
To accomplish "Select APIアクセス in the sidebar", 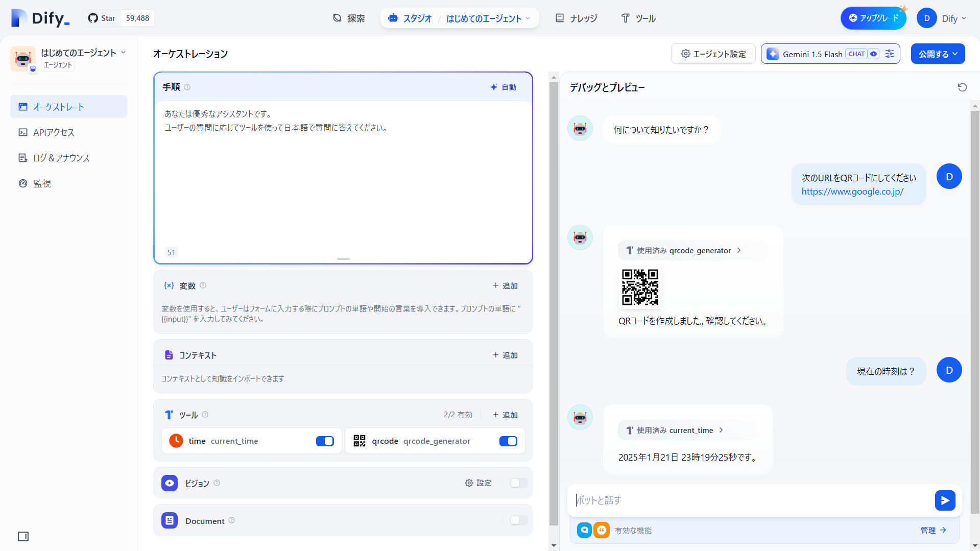I will (x=68, y=132).
